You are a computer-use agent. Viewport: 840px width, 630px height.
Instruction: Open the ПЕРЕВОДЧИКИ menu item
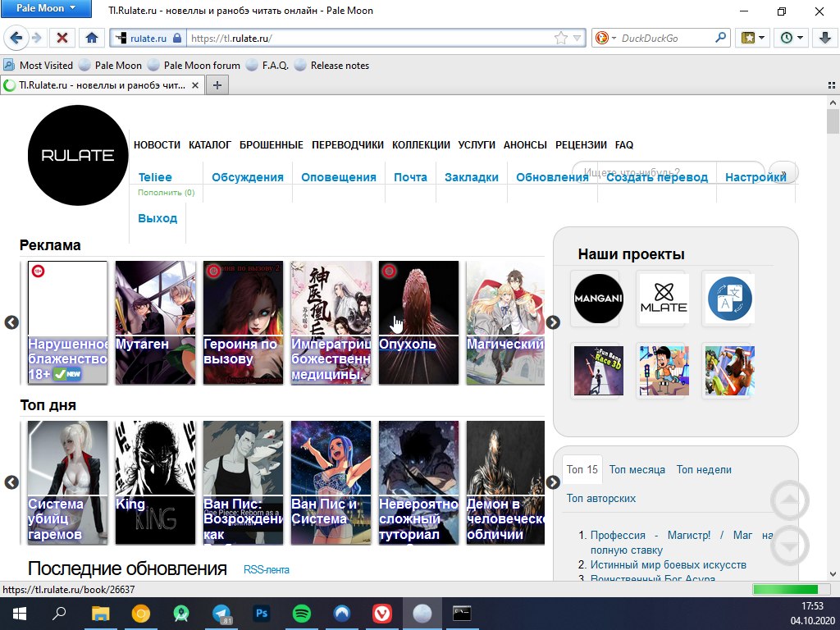pos(348,144)
